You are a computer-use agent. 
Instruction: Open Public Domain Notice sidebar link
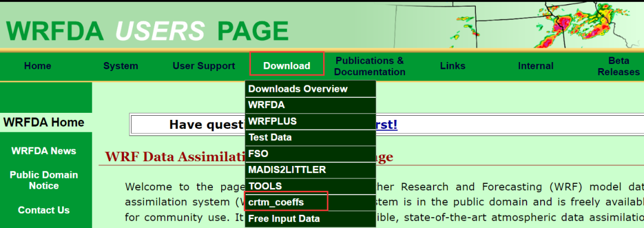(x=44, y=180)
